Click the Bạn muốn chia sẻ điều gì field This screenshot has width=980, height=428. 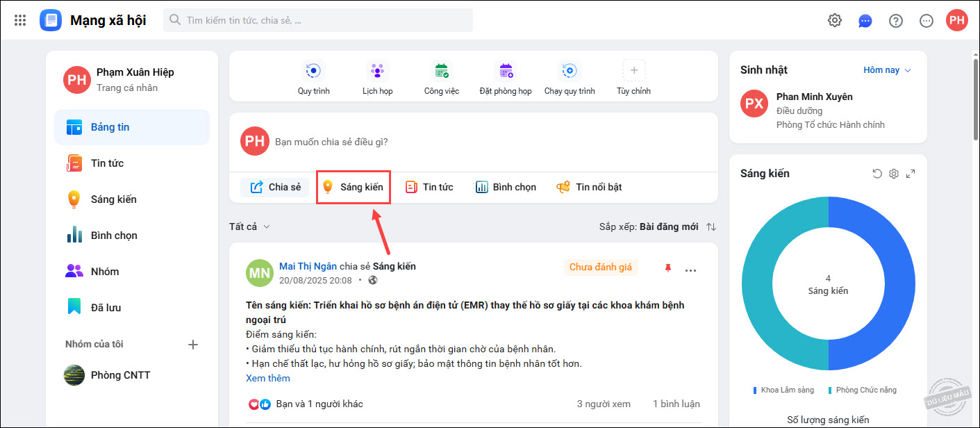[x=331, y=142]
